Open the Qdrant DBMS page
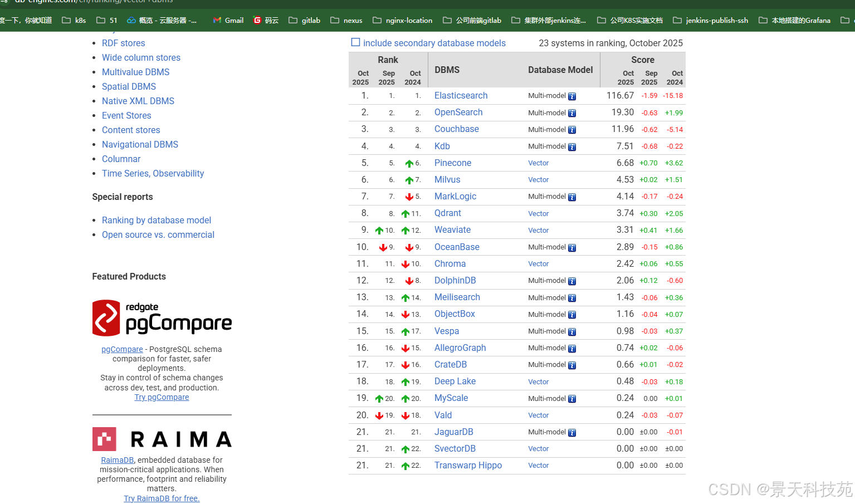Image resolution: width=855 pixels, height=504 pixels. (x=448, y=213)
